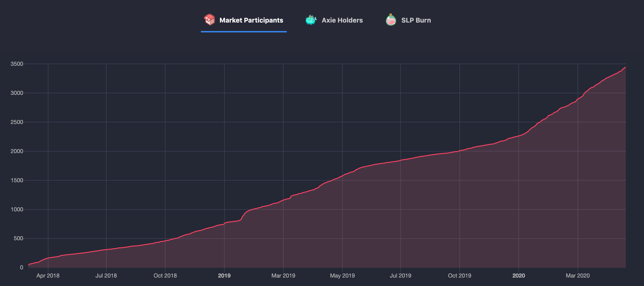Click the 2000 y-axis label
644x286 pixels.
click(17, 151)
